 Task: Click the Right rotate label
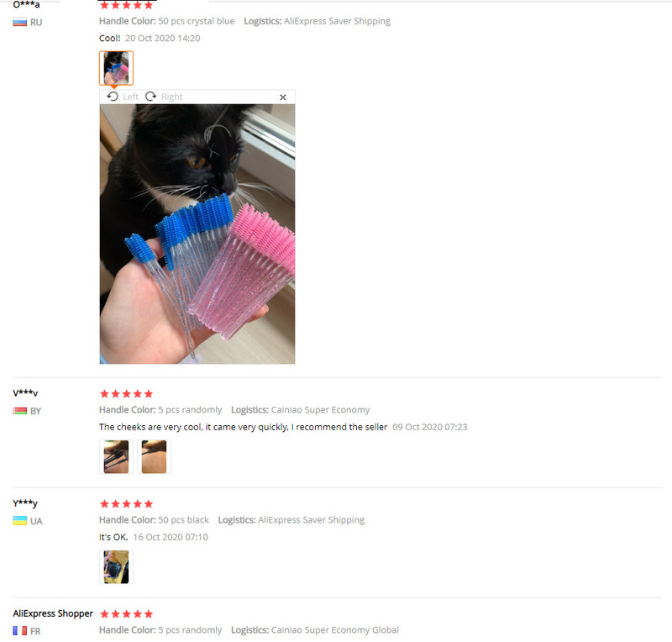[x=172, y=97]
